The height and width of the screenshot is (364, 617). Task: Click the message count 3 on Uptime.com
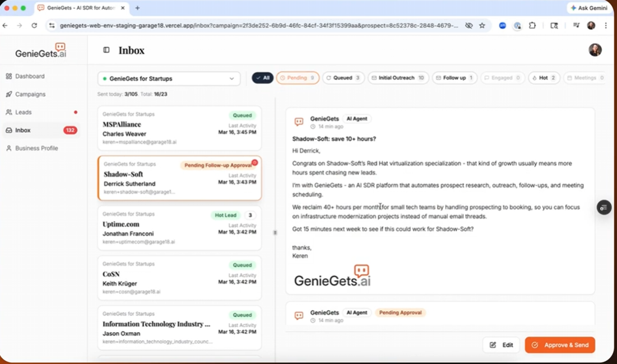click(x=250, y=215)
